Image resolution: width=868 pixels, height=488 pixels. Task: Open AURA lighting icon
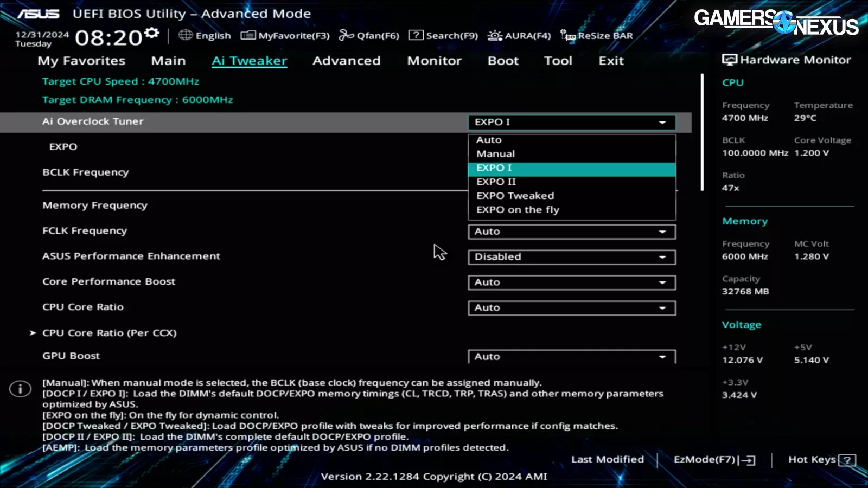[494, 36]
